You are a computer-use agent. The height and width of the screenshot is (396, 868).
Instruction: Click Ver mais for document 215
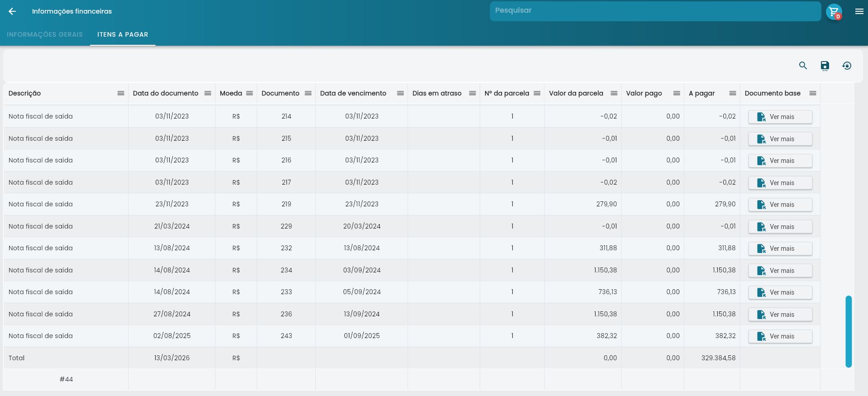780,139
